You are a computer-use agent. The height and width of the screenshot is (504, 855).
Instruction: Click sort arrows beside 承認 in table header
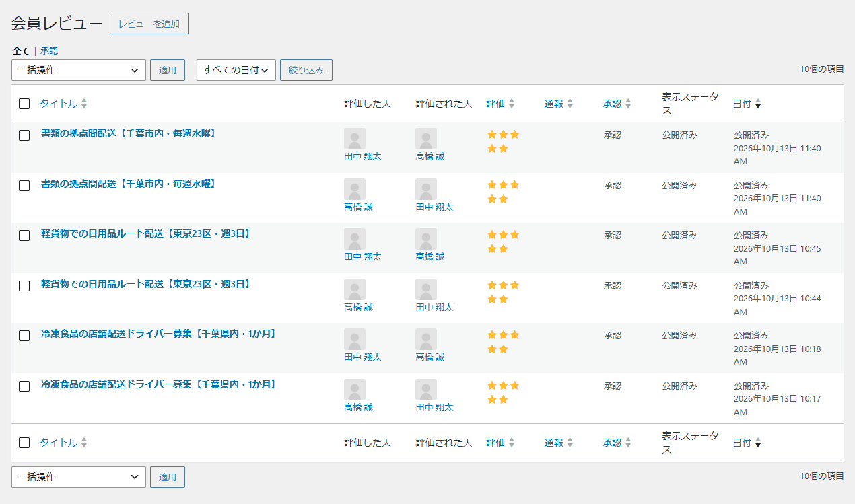[628, 104]
